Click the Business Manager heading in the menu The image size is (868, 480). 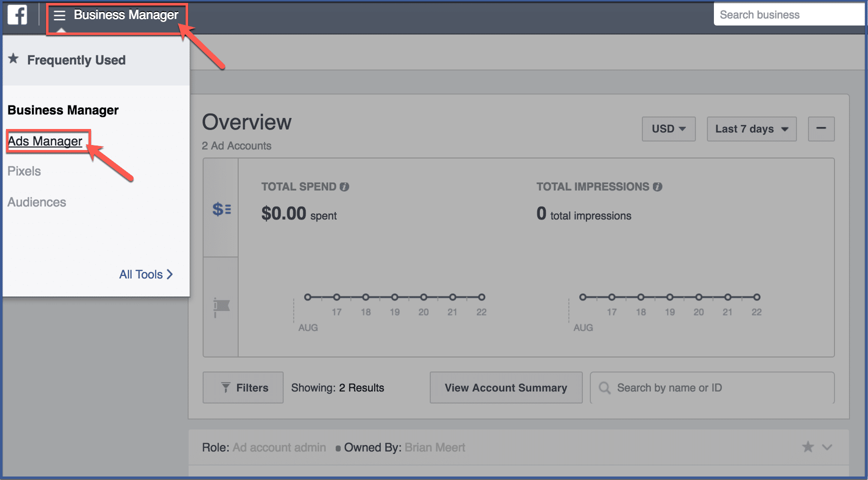coord(63,110)
